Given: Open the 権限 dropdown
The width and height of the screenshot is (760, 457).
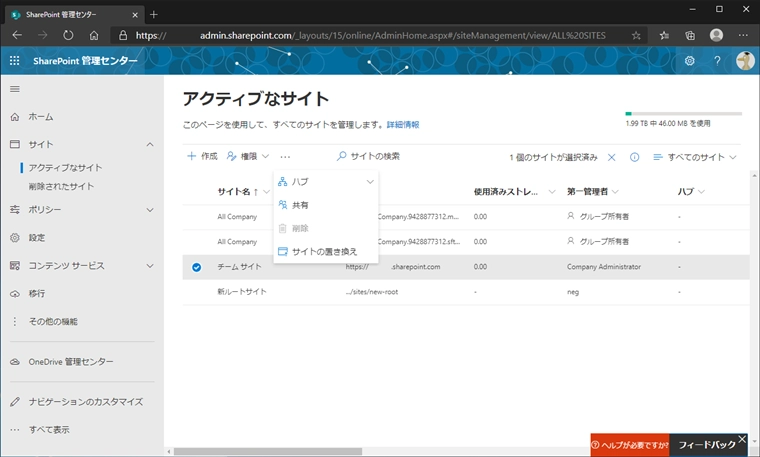Looking at the screenshot, I should tap(248, 156).
